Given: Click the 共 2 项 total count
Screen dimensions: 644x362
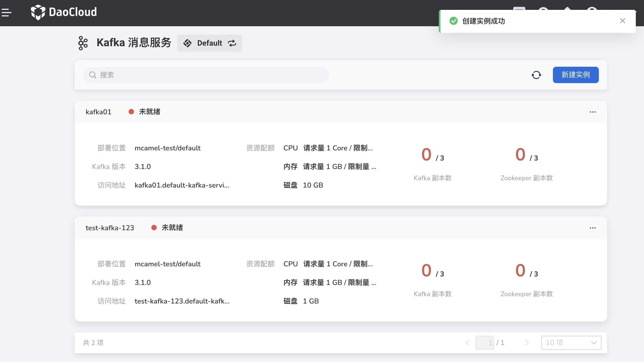Looking at the screenshot, I should 93,343.
